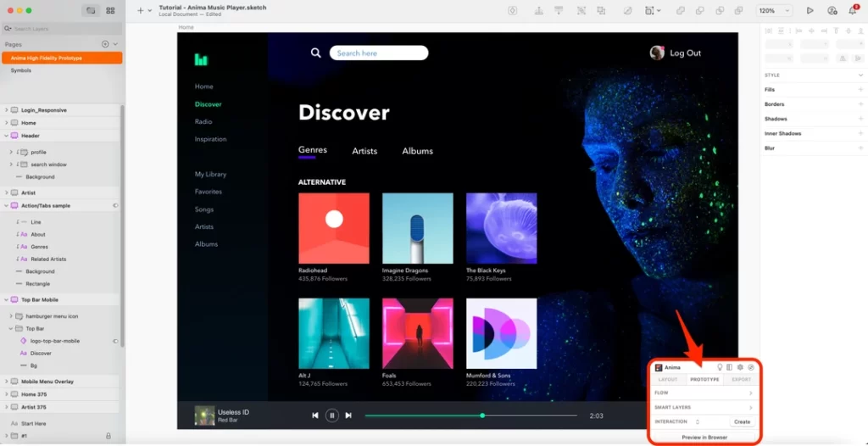Click the previous track button in player
This screenshot has width=868, height=446.
pyautogui.click(x=315, y=415)
